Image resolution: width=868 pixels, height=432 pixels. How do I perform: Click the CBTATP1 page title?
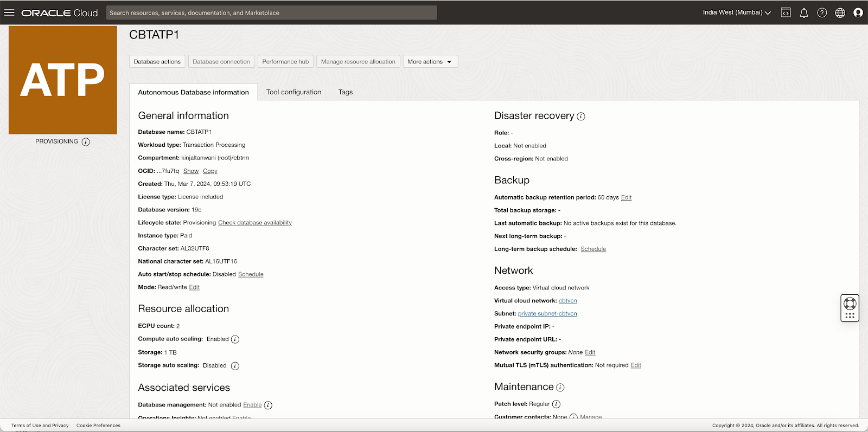coord(154,35)
